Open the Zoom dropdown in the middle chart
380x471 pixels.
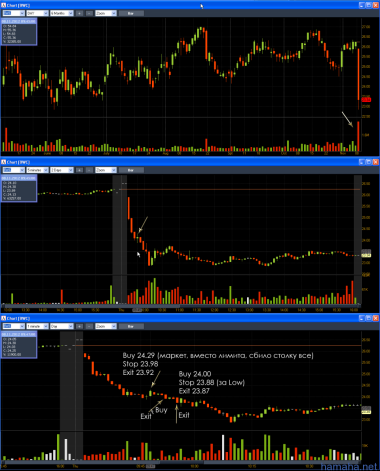pyautogui.click(x=106, y=170)
